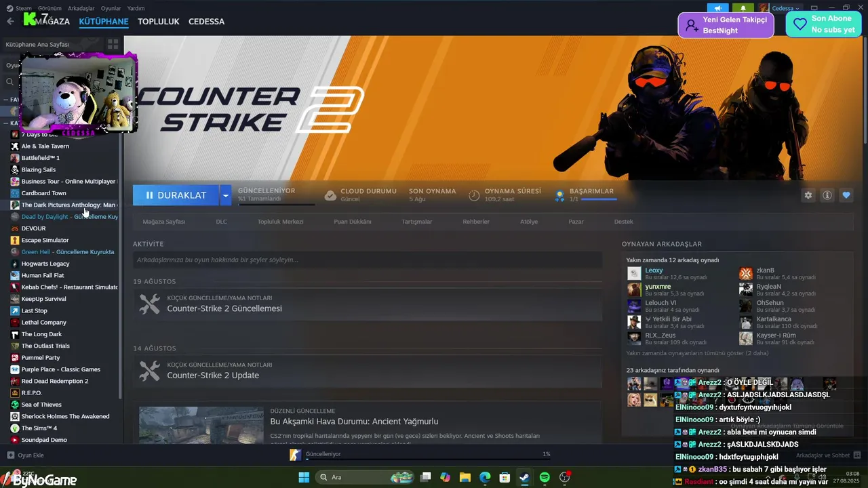Click zkanB's friend avatar
The image size is (868, 488).
pyautogui.click(x=745, y=273)
